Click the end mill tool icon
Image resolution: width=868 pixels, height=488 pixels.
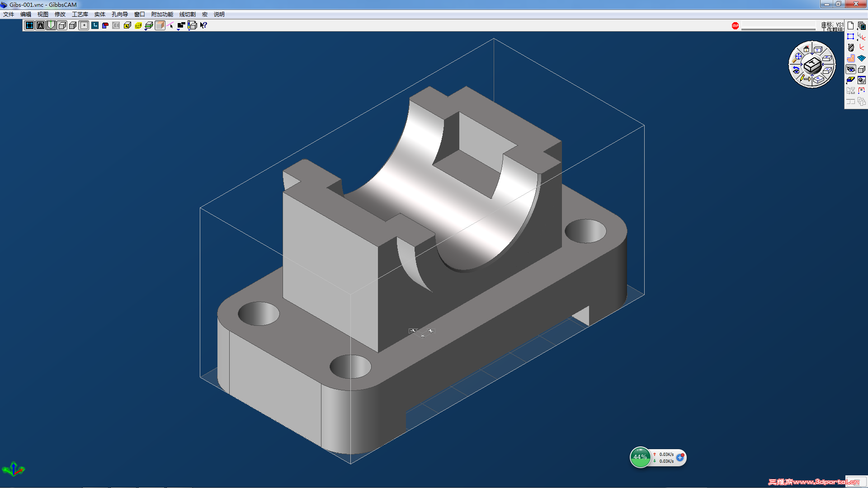click(x=850, y=47)
